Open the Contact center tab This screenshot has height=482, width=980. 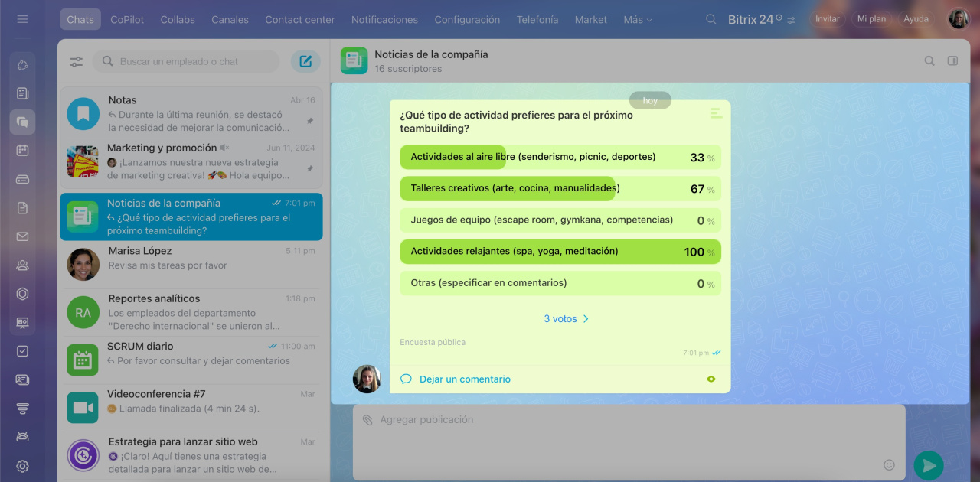point(300,19)
